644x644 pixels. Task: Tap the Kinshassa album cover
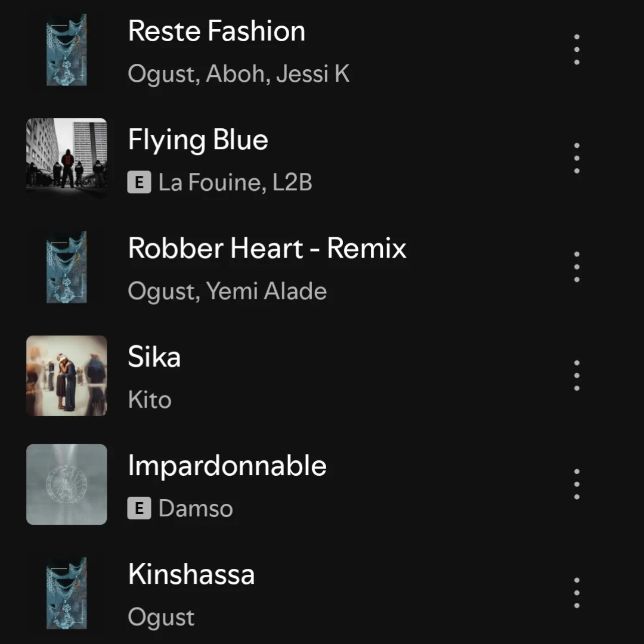pos(67,593)
